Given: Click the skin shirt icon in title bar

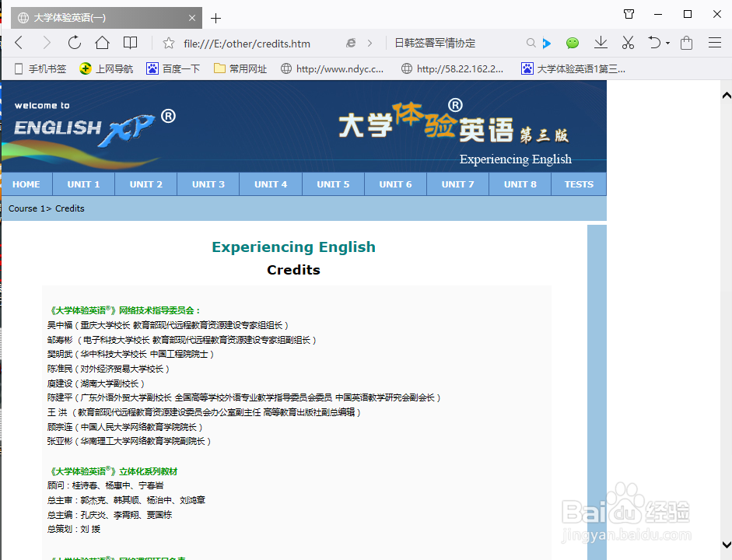Looking at the screenshot, I should click(x=629, y=14).
